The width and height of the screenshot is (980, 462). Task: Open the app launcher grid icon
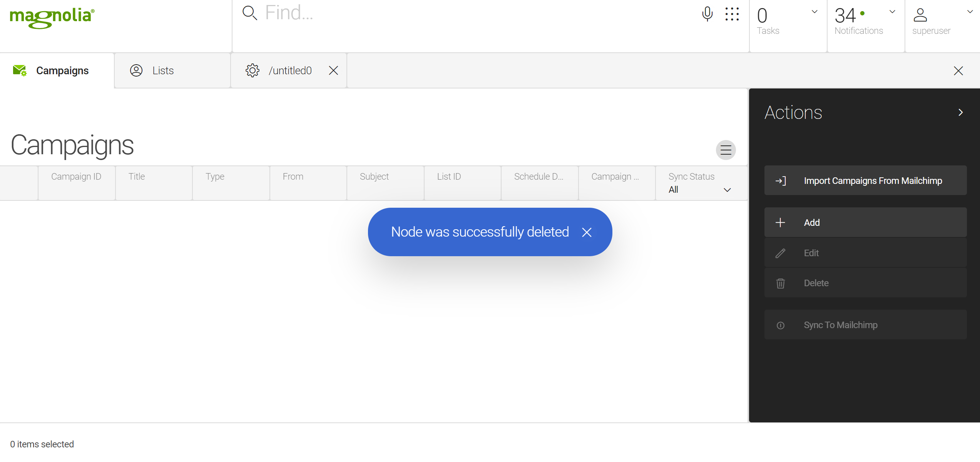[732, 14]
